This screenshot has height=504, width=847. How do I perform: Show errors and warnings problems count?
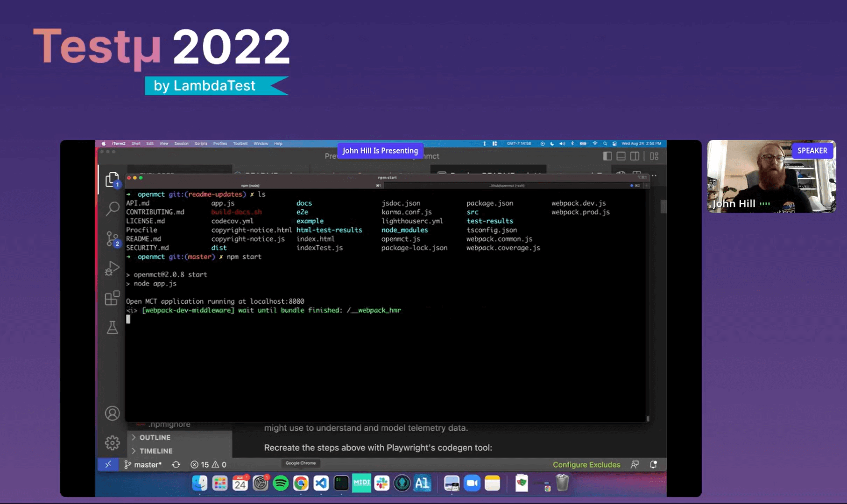coord(208,464)
